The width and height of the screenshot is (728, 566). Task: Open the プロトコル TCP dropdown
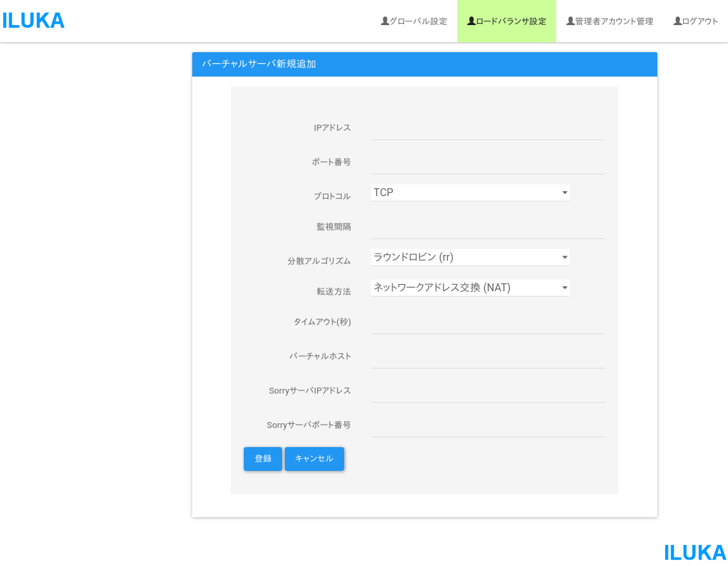point(470,193)
